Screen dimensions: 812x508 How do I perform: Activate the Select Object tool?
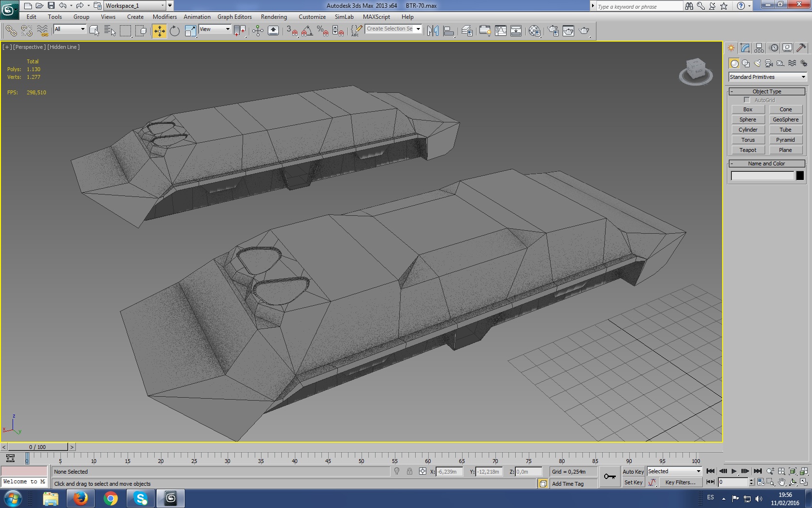(x=94, y=31)
